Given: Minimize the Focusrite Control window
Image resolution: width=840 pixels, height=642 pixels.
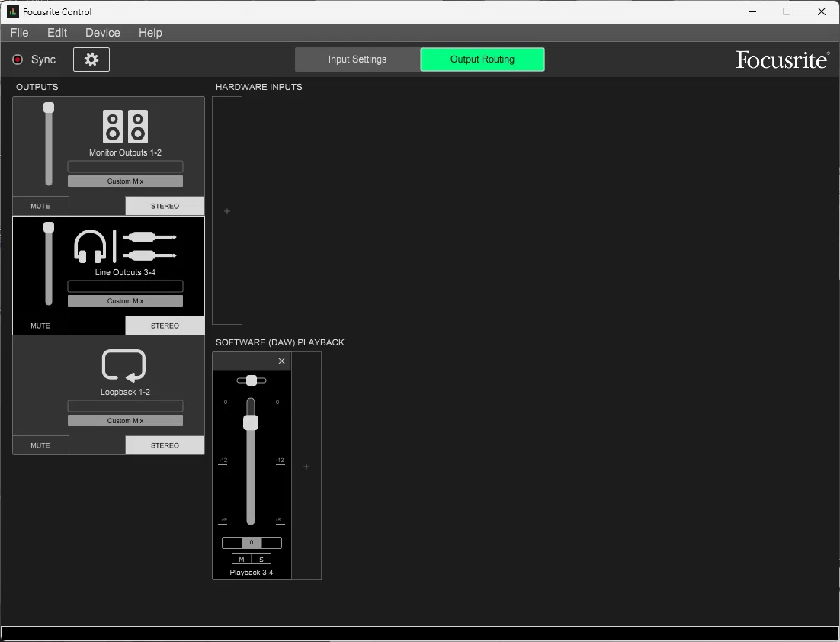Looking at the screenshot, I should pyautogui.click(x=752, y=11).
